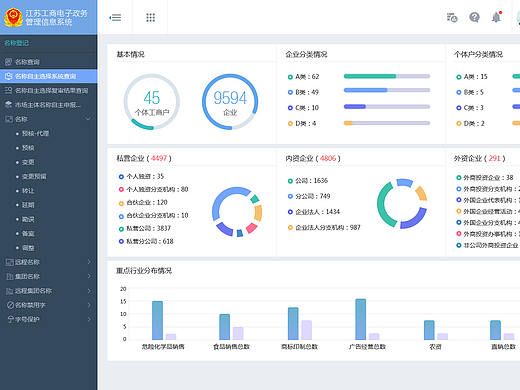Click the 名称登记 section heading
Screen dimensions: 520x390
[16, 43]
